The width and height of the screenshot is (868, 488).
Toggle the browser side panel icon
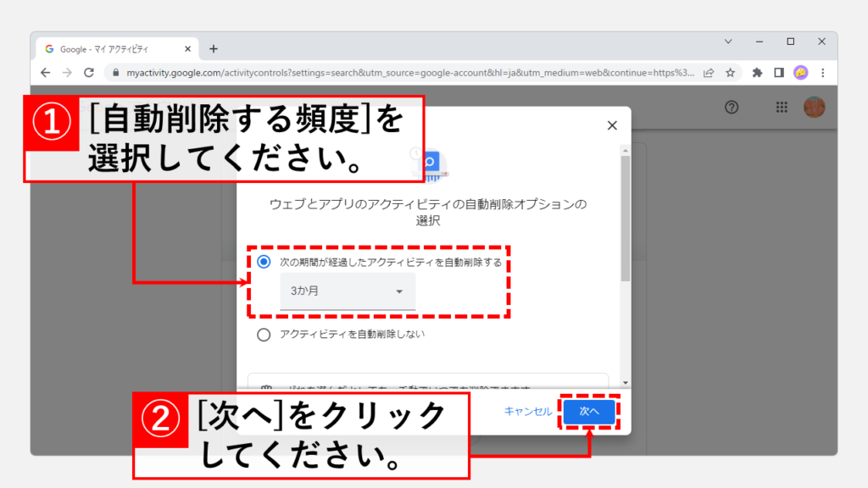[779, 73]
